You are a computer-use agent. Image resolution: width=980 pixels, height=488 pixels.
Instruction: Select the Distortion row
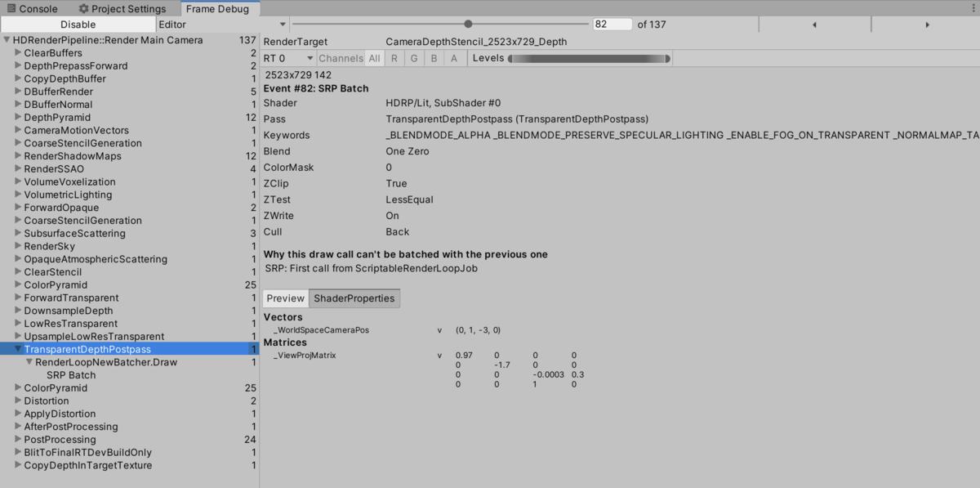pos(130,401)
